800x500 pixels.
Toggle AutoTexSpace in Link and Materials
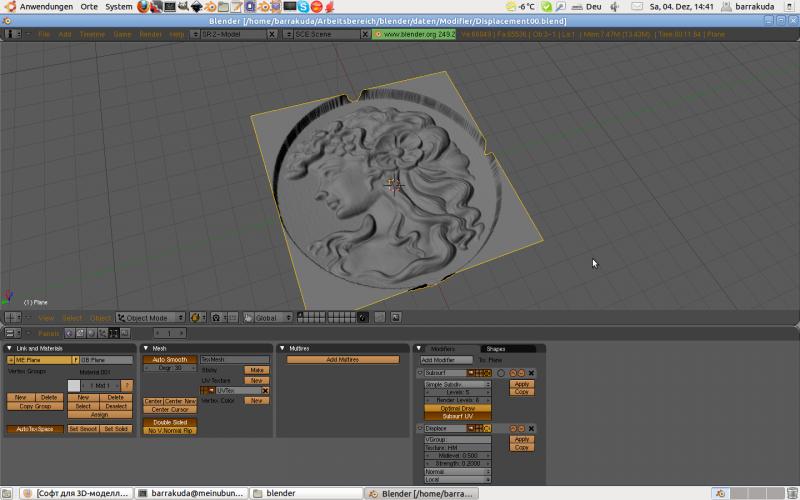click(35, 429)
